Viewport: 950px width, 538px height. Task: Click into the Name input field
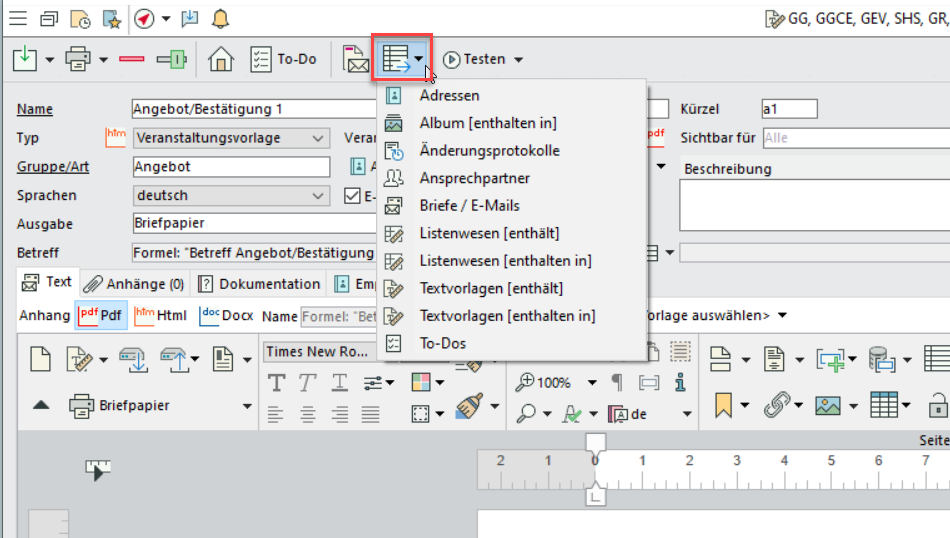point(250,109)
